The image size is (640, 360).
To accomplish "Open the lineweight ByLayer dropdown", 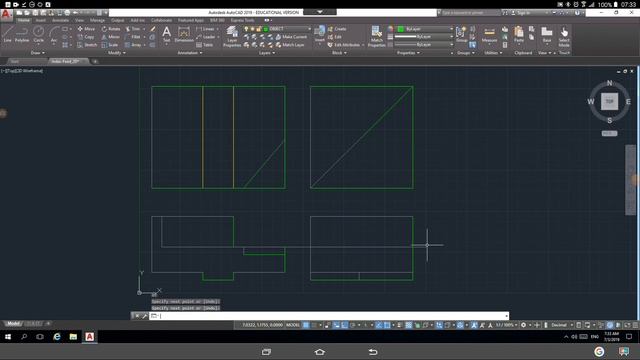I will (424, 37).
